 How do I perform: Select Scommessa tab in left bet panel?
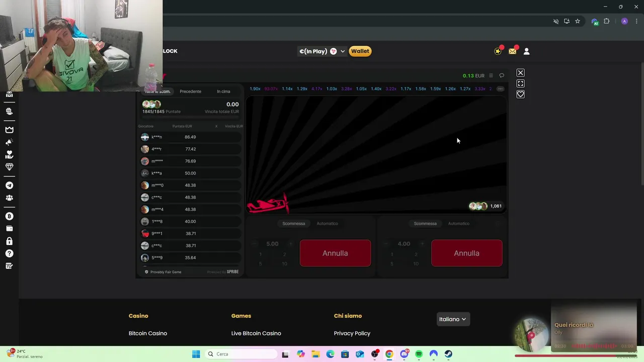[294, 223]
